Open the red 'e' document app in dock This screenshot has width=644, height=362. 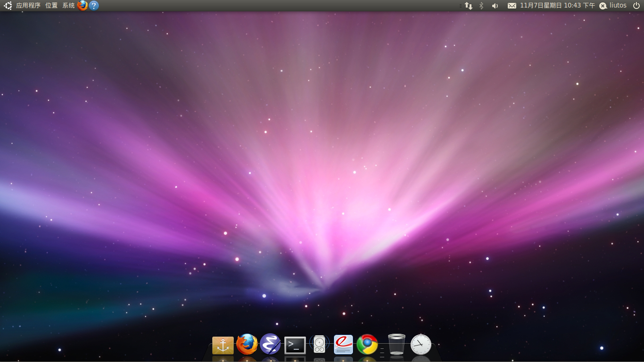[343, 345]
